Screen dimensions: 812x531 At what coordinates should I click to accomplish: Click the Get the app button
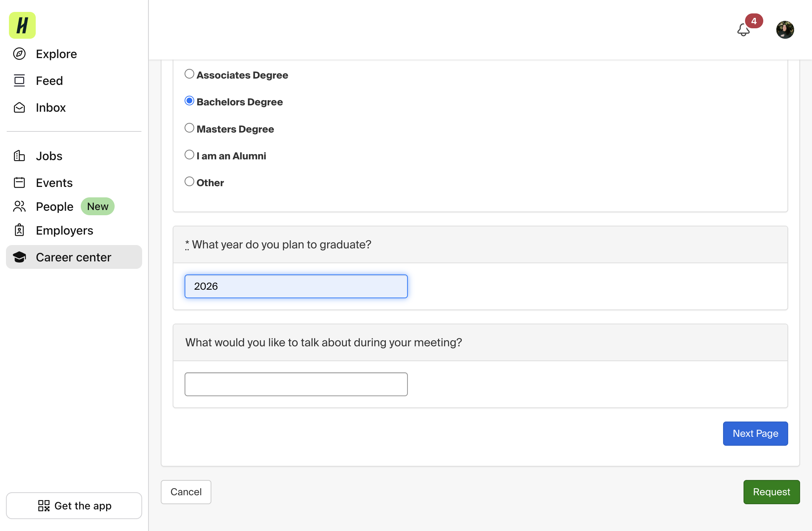[74, 506]
